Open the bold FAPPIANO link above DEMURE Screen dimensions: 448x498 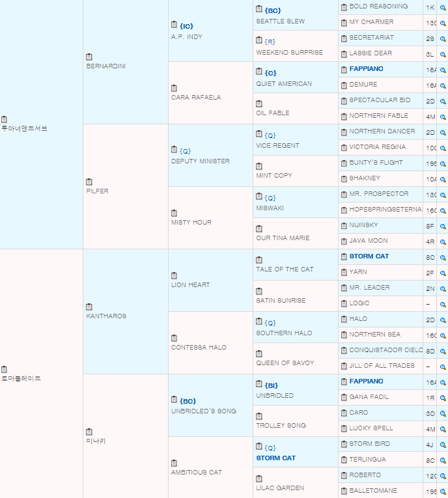(x=366, y=68)
